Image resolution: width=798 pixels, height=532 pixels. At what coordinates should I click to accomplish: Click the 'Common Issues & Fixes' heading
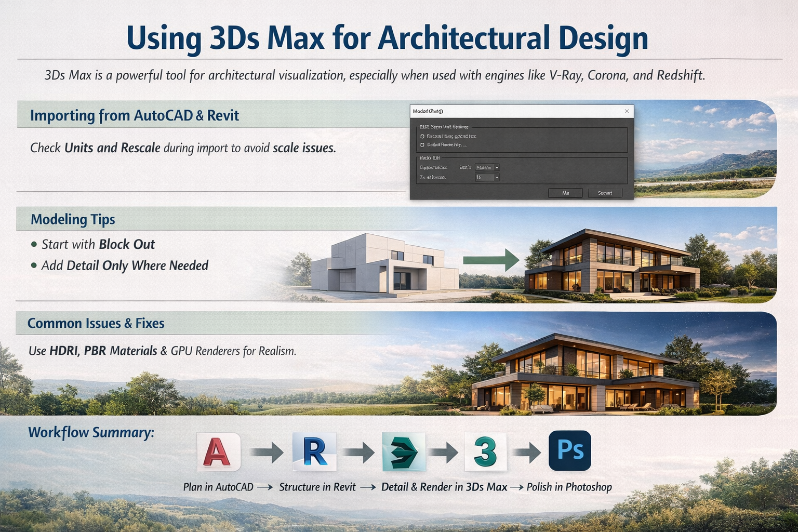coord(96,323)
